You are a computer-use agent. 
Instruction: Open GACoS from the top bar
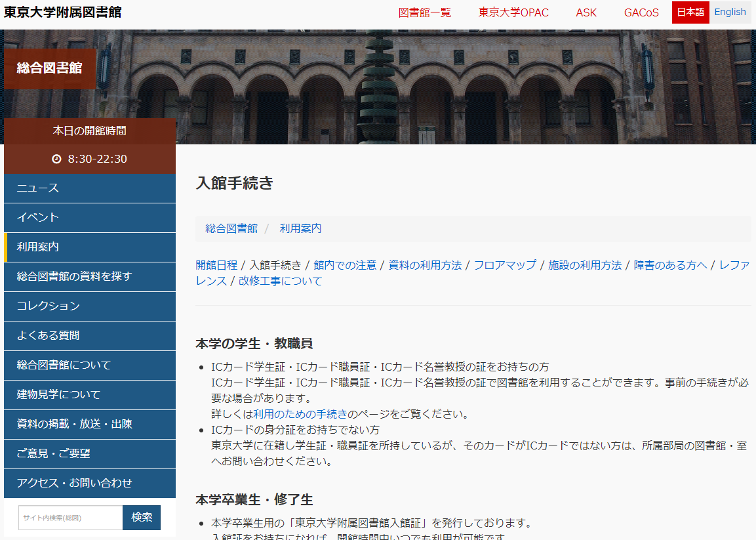click(x=641, y=12)
